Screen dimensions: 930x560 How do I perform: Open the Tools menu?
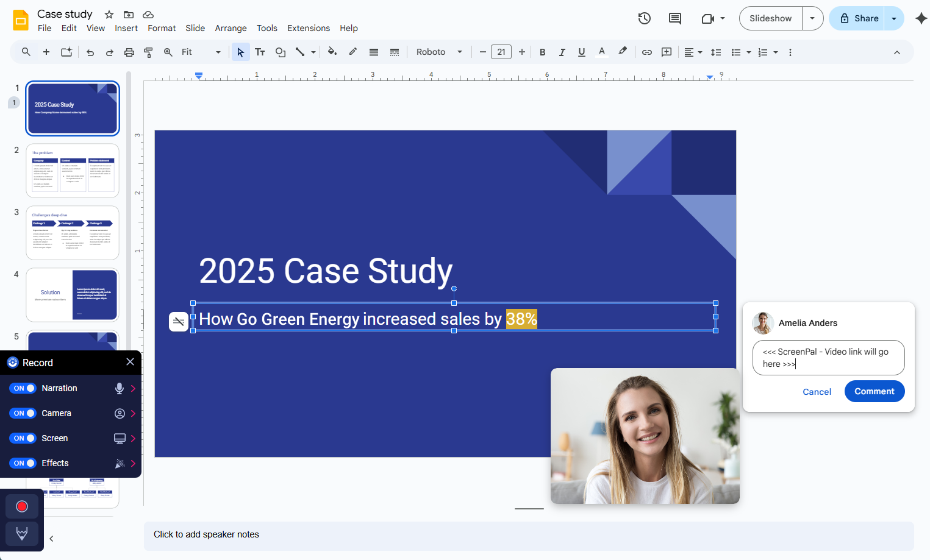(267, 28)
